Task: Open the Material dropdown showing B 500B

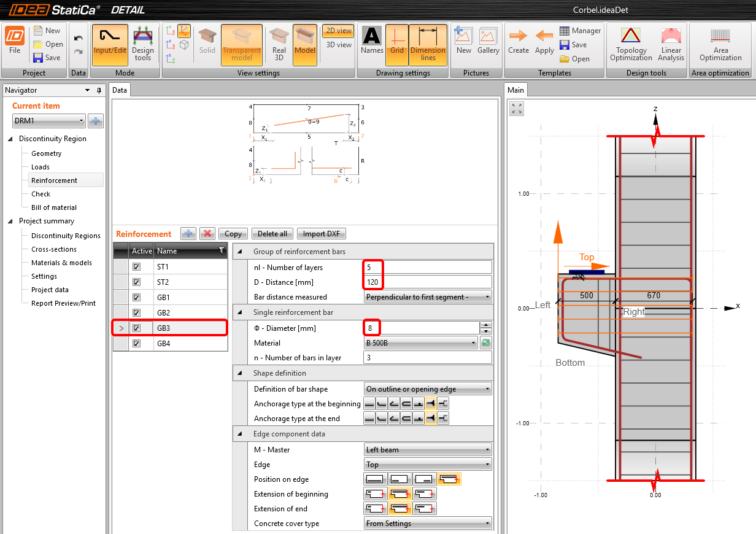Action: pyautogui.click(x=421, y=342)
